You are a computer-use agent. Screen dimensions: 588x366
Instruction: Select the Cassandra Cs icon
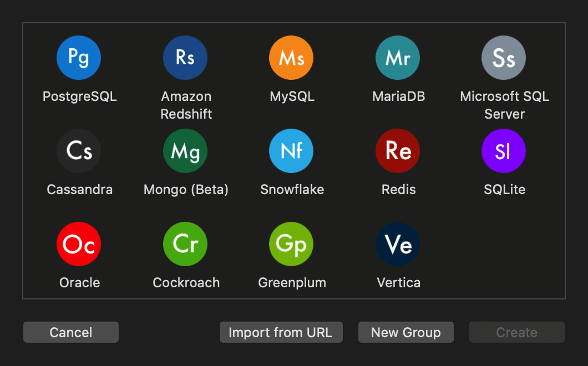(x=79, y=151)
